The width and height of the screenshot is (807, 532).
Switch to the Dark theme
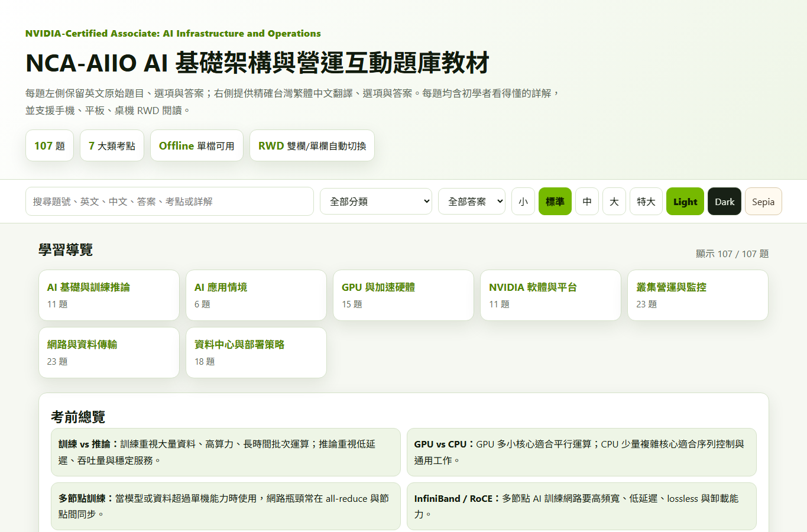click(x=724, y=202)
